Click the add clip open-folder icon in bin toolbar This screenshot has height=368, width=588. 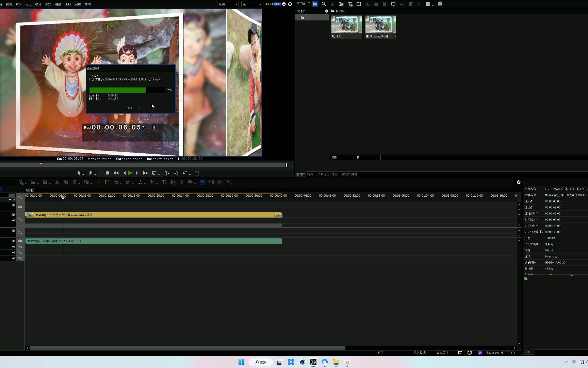click(x=341, y=4)
